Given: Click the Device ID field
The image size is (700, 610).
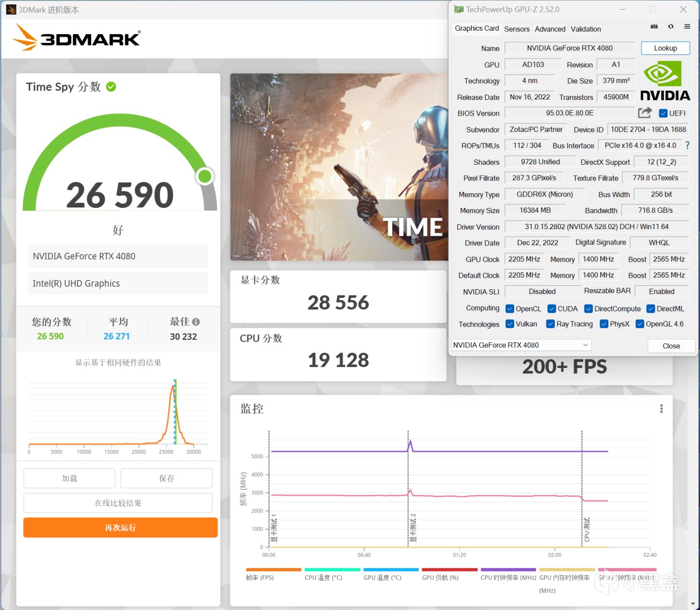Looking at the screenshot, I should [x=648, y=129].
